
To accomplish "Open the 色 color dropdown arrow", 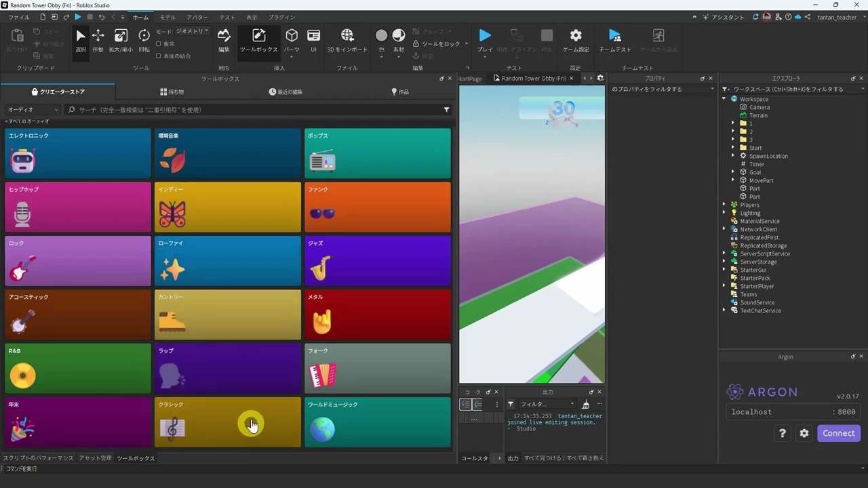I will tap(381, 57).
